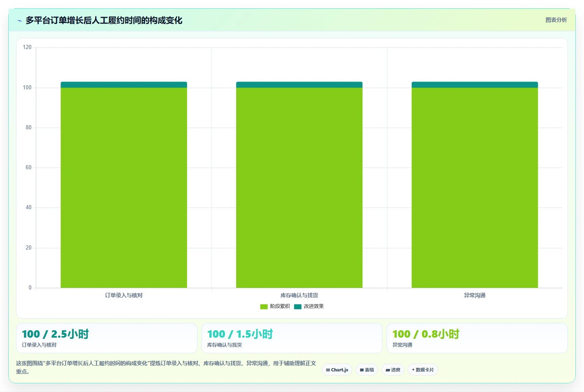Click the green 订单录入与核对 bar
The height and width of the screenshot is (392, 584).
pyautogui.click(x=124, y=188)
